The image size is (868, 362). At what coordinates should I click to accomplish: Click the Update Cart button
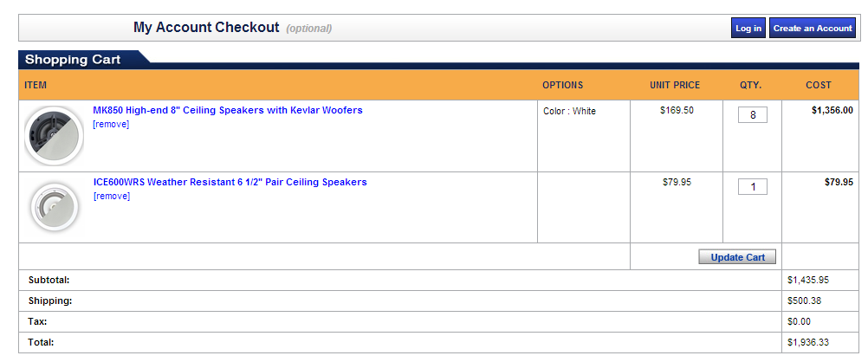pos(737,257)
